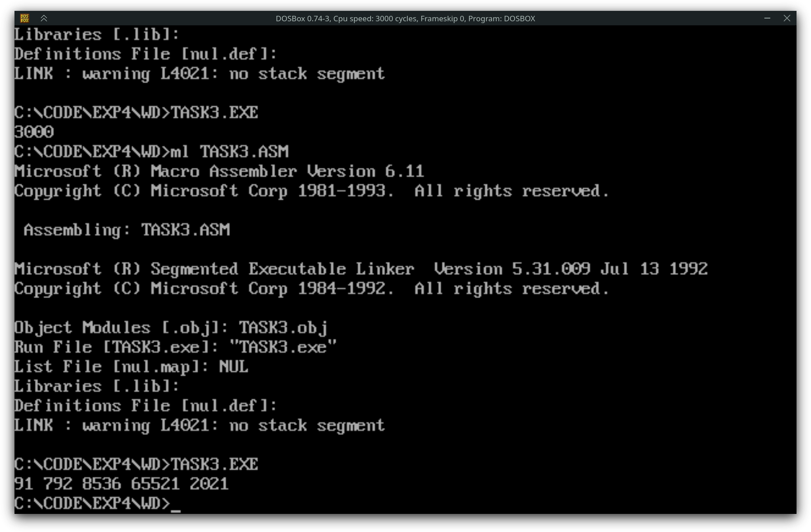The image size is (811, 532).
Task: Minimize the DOSBox window
Action: tap(767, 18)
